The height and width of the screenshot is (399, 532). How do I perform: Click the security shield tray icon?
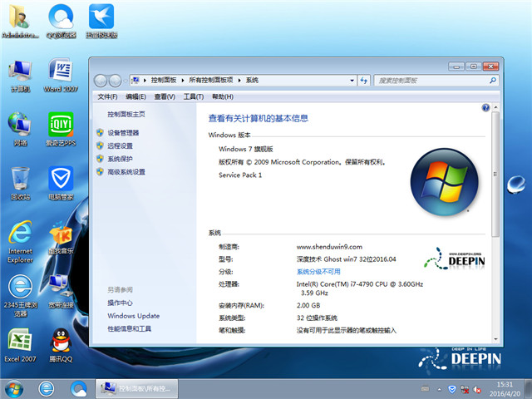[x=452, y=390]
